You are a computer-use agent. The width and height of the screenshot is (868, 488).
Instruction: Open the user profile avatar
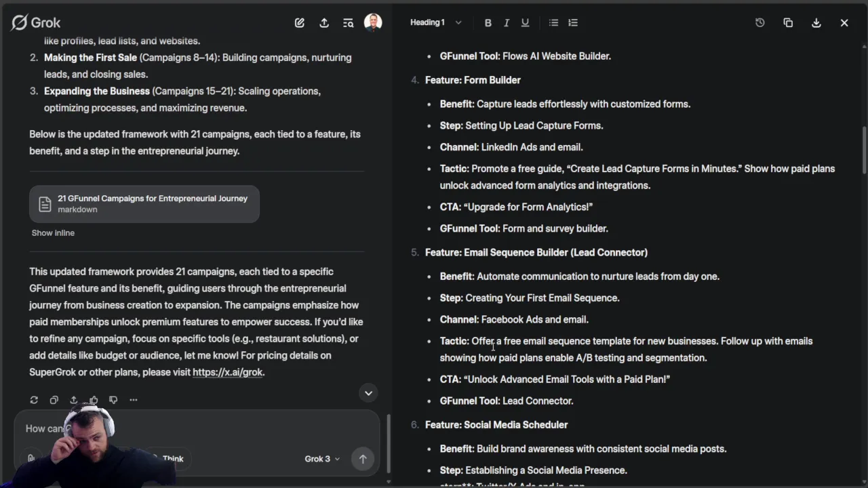point(373,22)
